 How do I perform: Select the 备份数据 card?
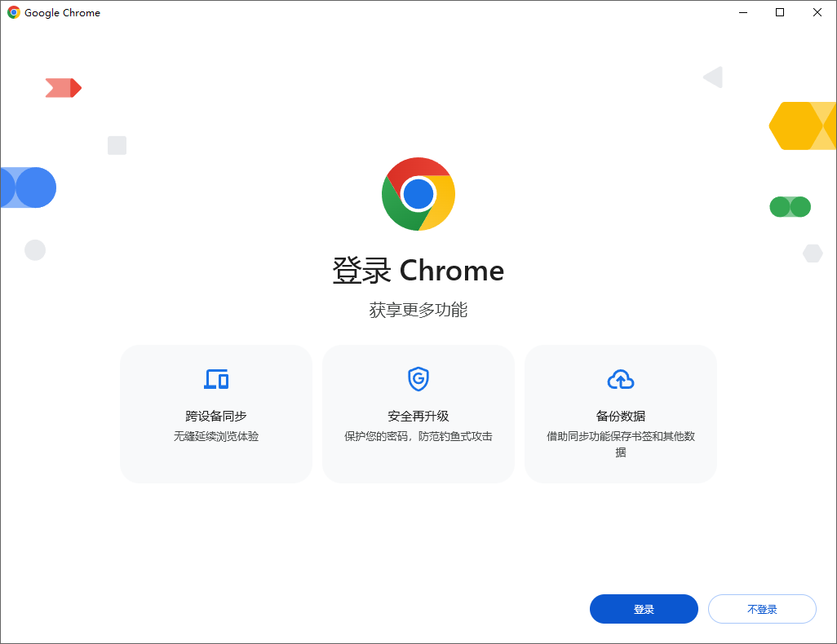point(621,414)
